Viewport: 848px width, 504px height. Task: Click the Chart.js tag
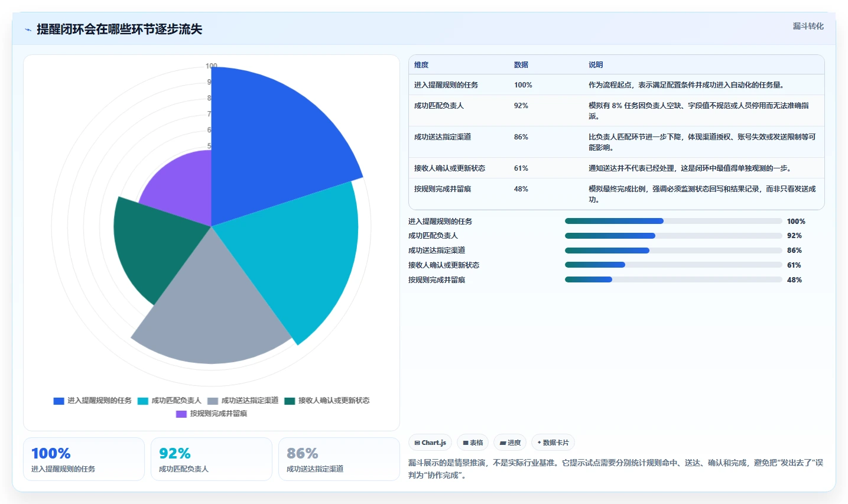click(x=430, y=443)
